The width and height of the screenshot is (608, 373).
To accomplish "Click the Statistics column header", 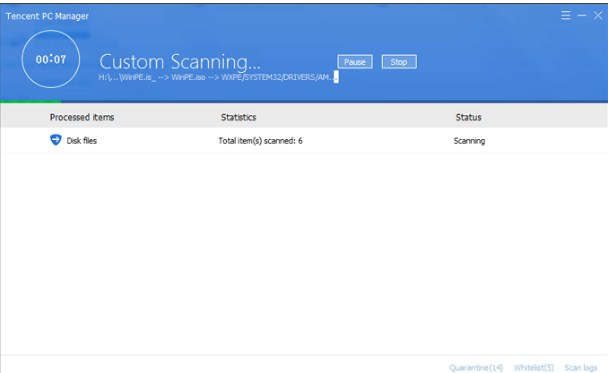I will pos(238,117).
